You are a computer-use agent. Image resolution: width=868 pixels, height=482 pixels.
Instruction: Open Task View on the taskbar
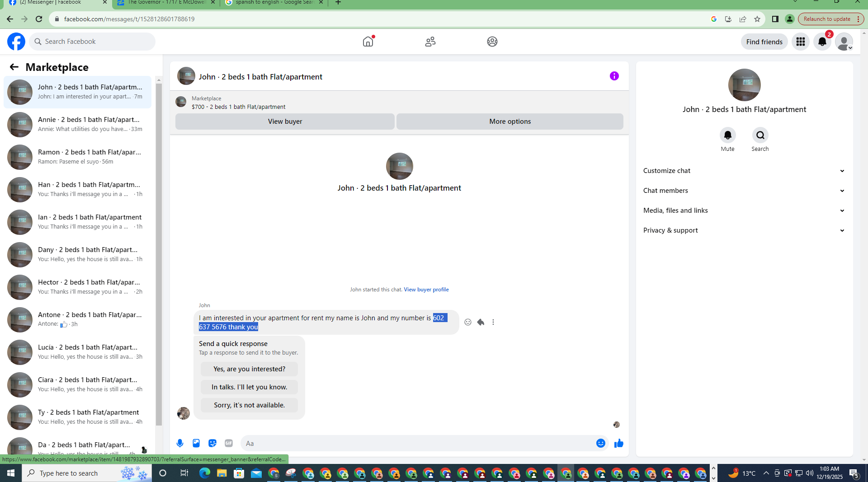pyautogui.click(x=184, y=473)
